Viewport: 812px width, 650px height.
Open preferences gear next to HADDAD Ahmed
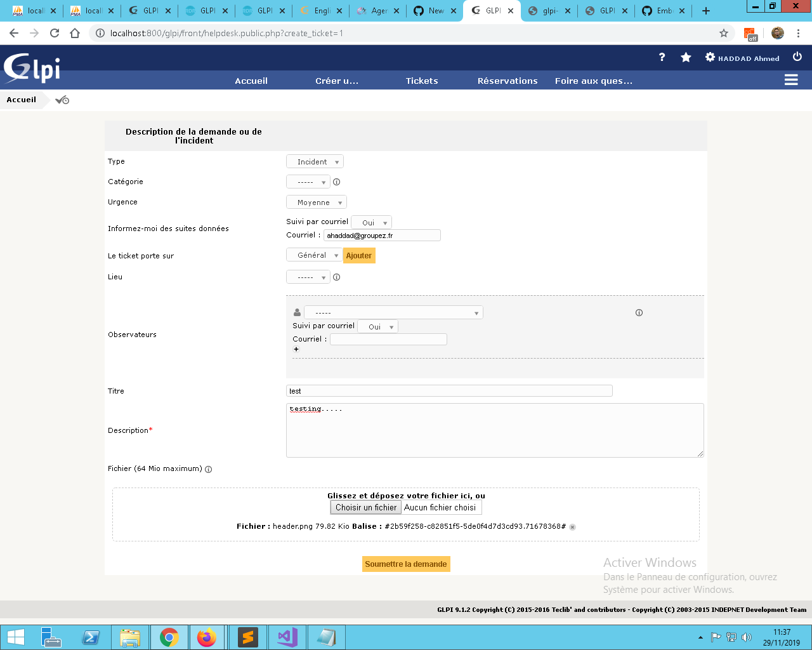(x=710, y=57)
